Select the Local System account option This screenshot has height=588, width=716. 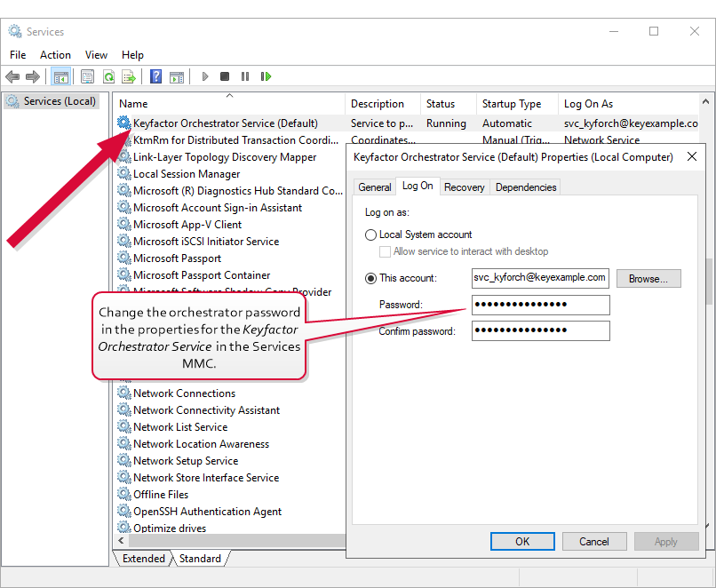pos(371,234)
